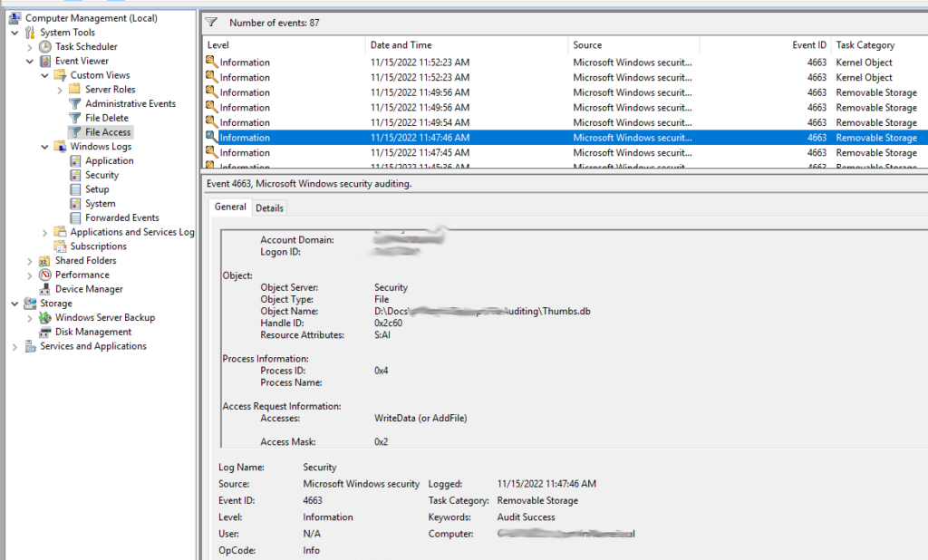Open the Setup log

[95, 188]
